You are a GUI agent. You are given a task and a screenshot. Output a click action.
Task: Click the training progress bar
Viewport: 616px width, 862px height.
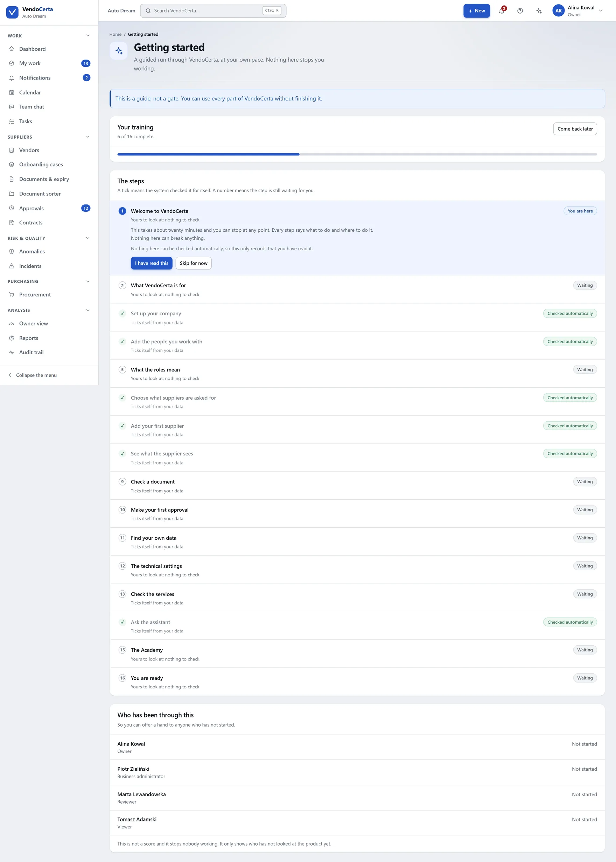[357, 154]
